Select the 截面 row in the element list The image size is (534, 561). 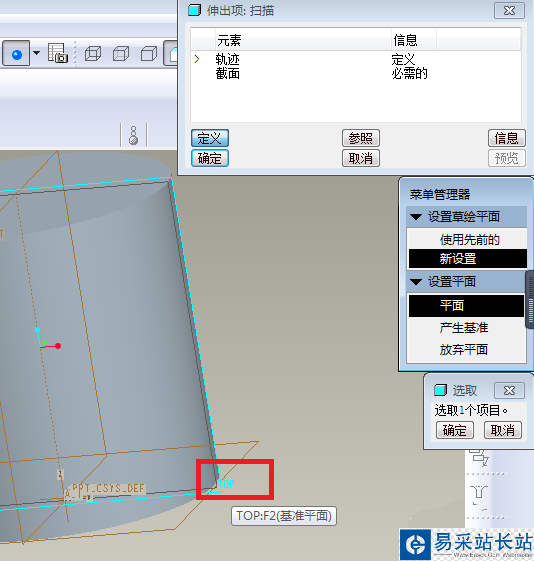click(356, 74)
